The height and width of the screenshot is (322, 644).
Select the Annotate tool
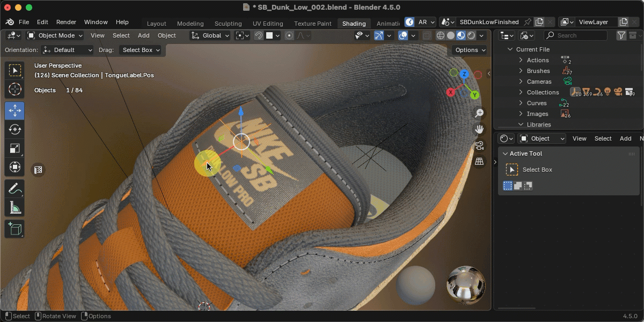pos(14,189)
